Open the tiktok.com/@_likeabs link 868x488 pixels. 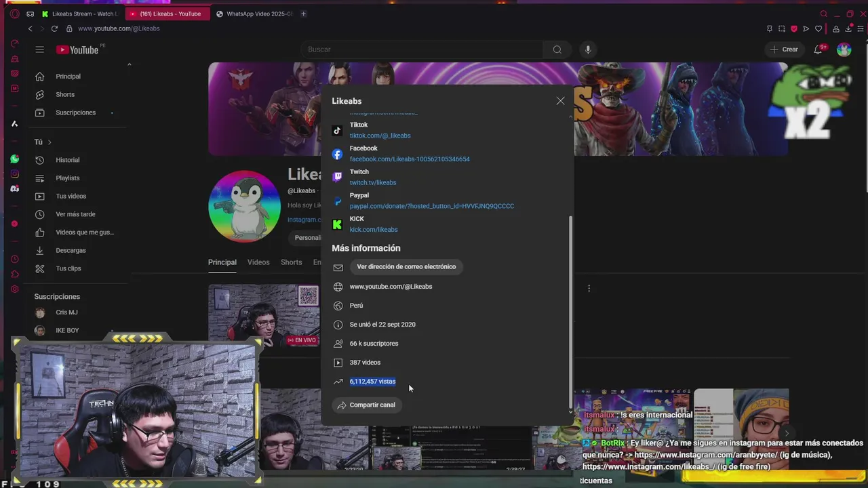point(380,136)
